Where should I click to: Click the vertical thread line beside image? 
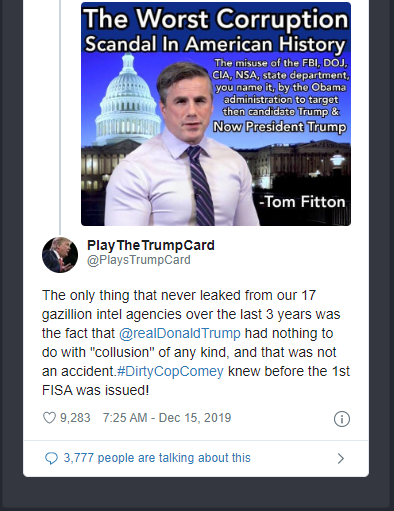click(60, 117)
